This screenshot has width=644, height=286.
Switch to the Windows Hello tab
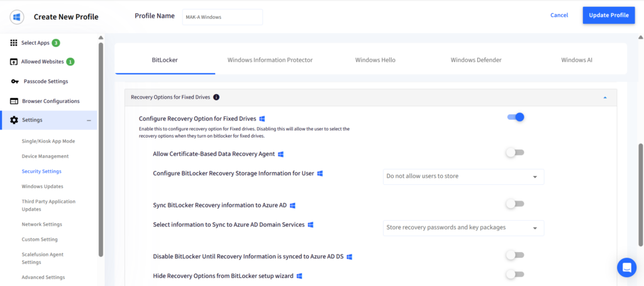tap(375, 60)
